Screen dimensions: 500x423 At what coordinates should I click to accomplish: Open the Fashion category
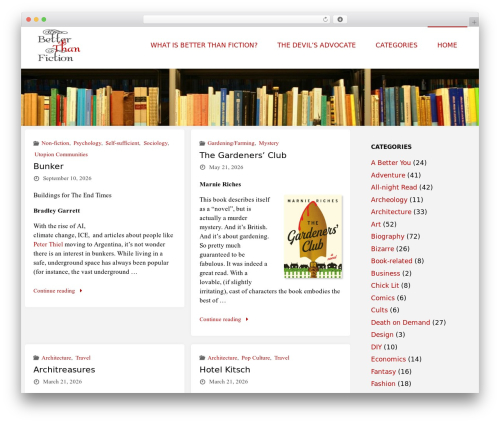coord(383,384)
